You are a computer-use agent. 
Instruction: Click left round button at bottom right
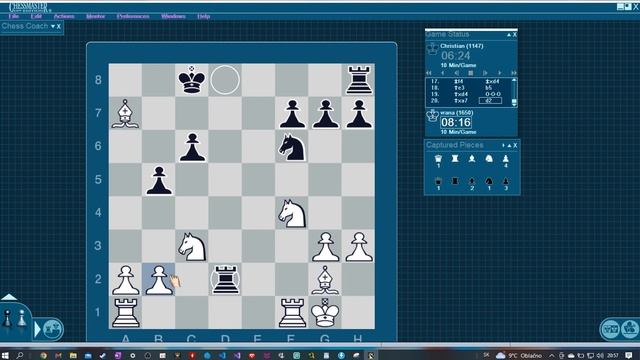pos(610,329)
